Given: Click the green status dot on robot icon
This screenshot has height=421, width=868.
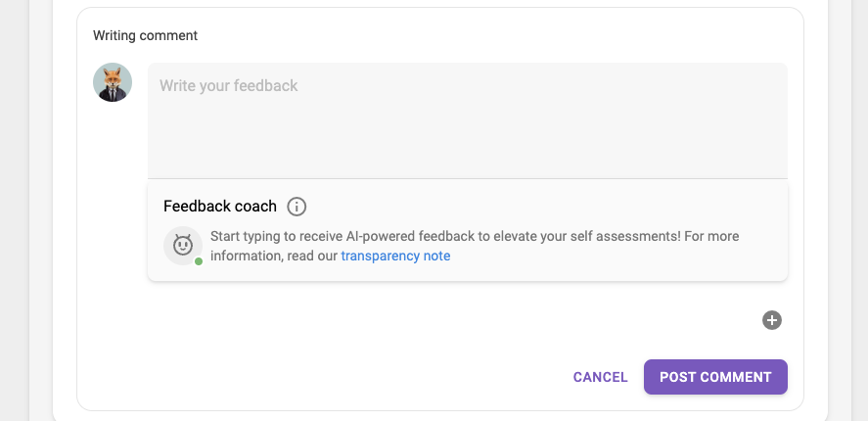Looking at the screenshot, I should 199,260.
